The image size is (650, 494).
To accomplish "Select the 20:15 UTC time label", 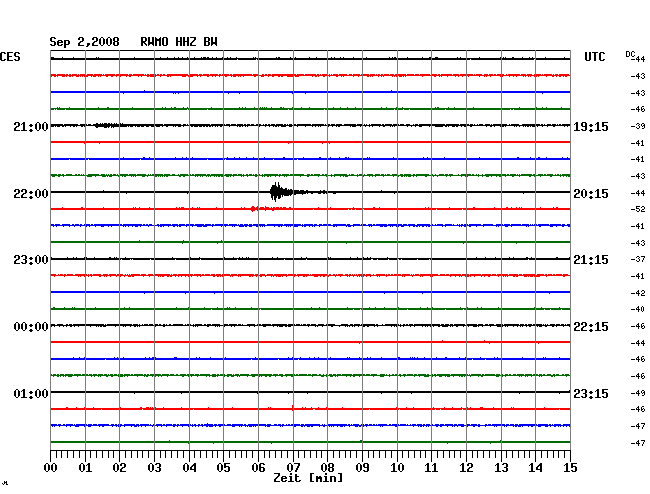I will coord(591,194).
